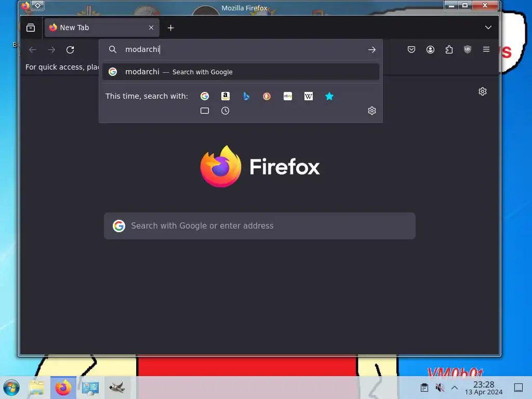Search history with the clock icon
The width and height of the screenshot is (532, 399).
(225, 111)
